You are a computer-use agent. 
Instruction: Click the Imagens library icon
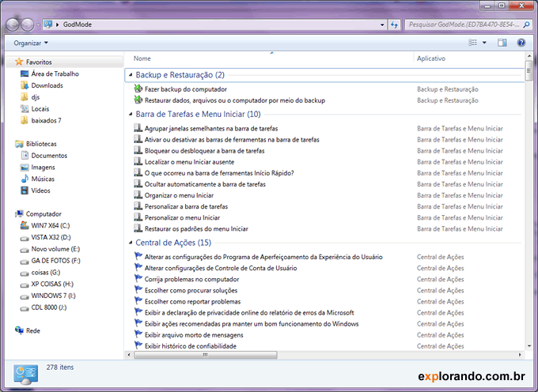pyautogui.click(x=25, y=168)
